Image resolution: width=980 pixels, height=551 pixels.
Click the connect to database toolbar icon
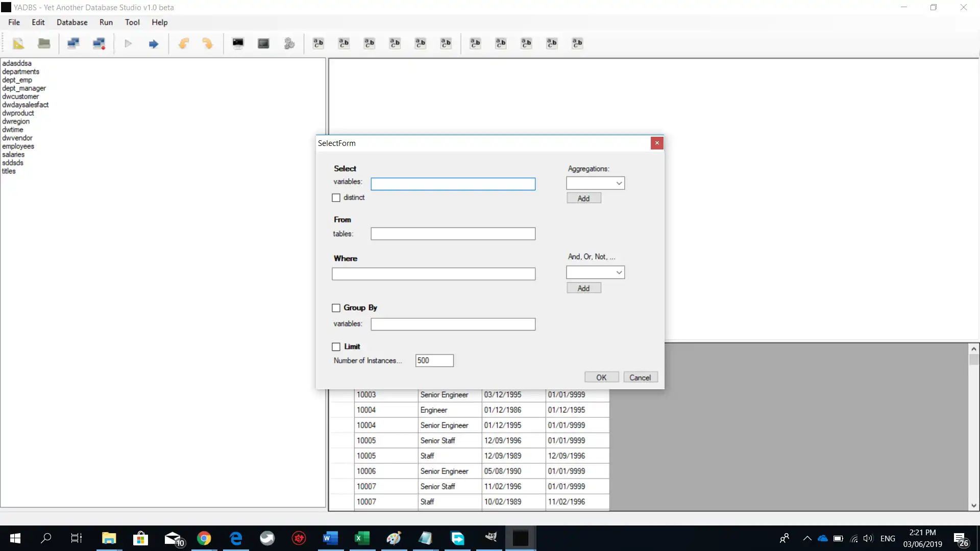click(x=73, y=43)
